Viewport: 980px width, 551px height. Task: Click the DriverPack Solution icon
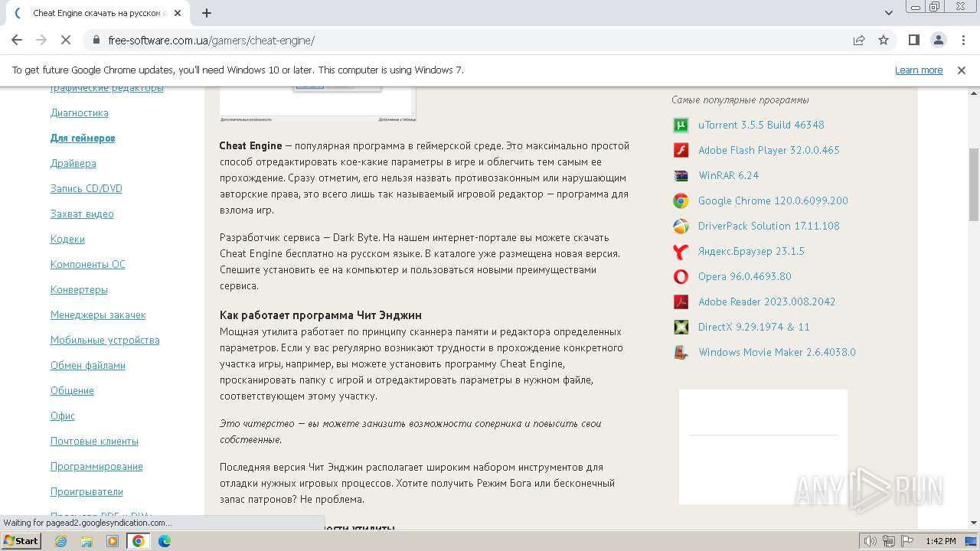point(681,227)
